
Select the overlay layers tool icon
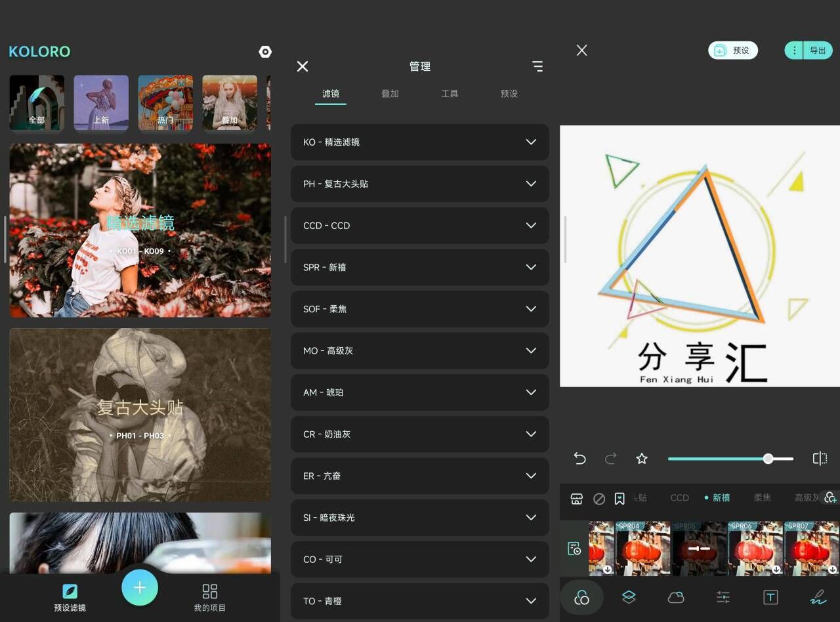pos(629,597)
